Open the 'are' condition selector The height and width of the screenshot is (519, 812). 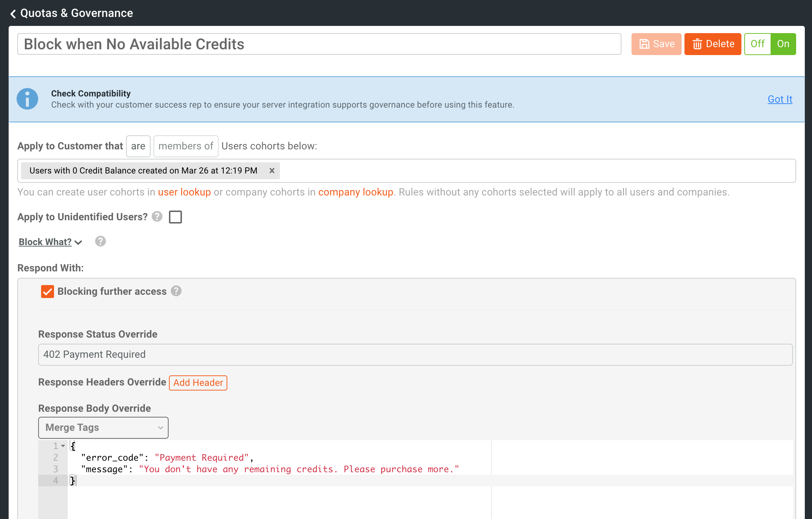pos(138,146)
